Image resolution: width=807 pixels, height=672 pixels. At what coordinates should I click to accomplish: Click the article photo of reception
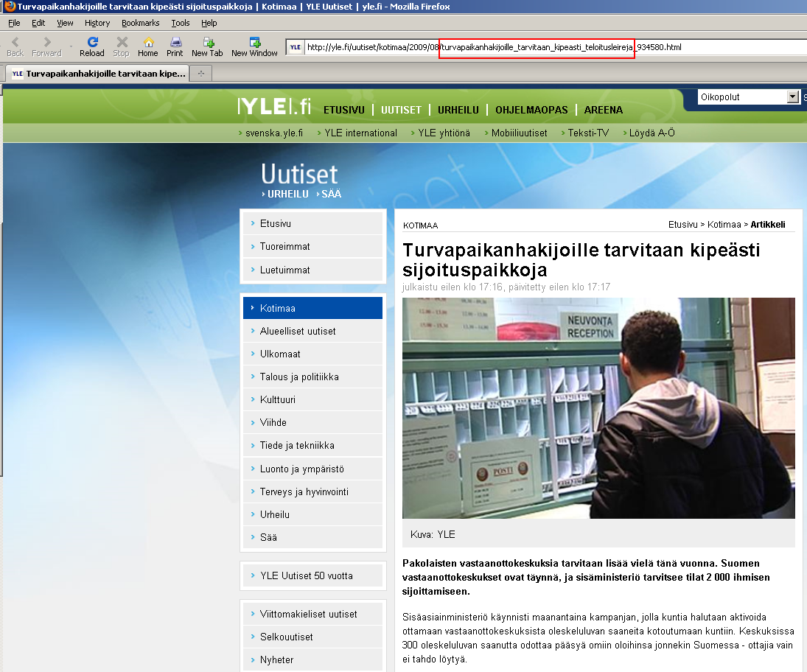598,407
